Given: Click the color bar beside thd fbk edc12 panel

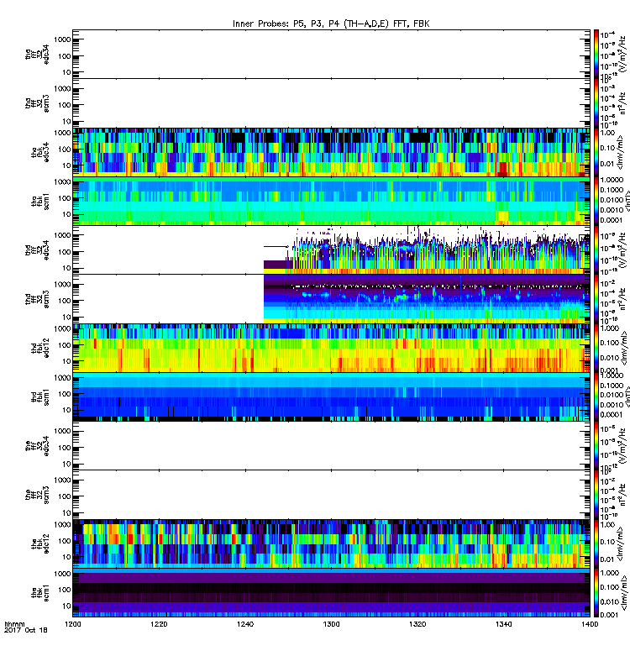Looking at the screenshot, I should coord(596,348).
